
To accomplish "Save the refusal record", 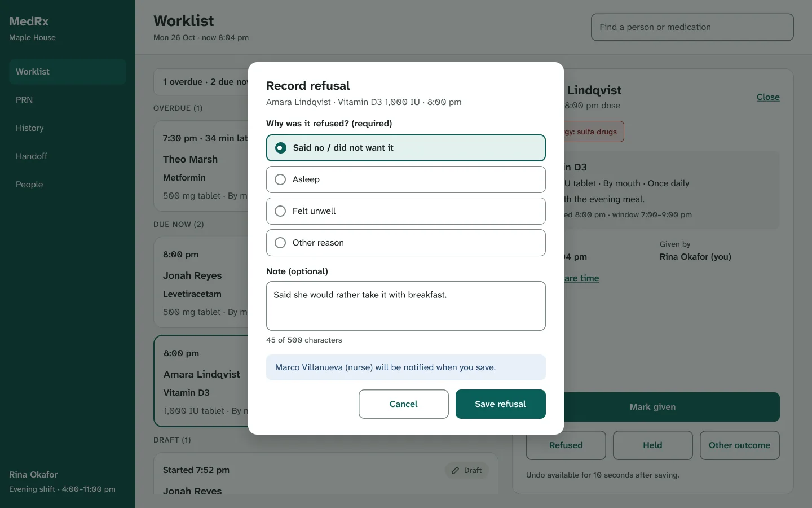I will coord(501,404).
